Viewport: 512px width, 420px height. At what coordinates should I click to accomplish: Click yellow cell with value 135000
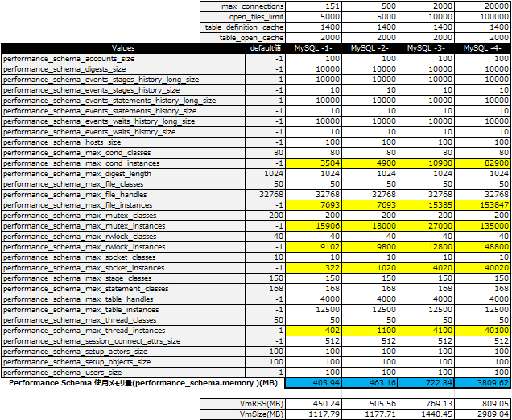[x=482, y=226]
